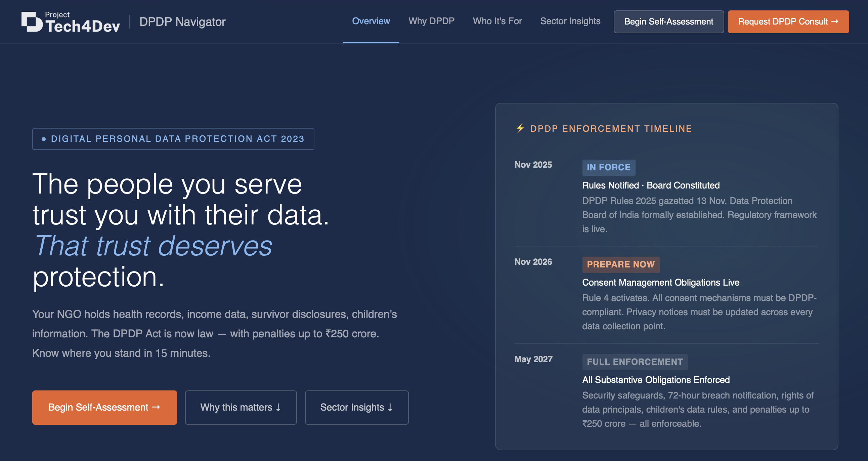Screen dimensions: 868x461
Task: Click the down arrow on Why this matters
Action: pyautogui.click(x=278, y=408)
